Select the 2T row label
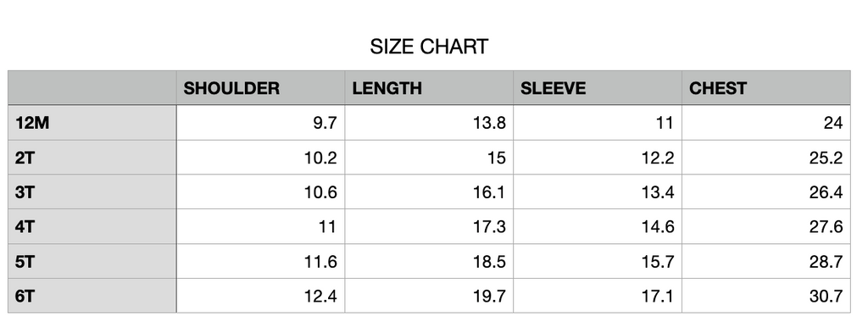This screenshot has height=333, width=868. (x=92, y=158)
